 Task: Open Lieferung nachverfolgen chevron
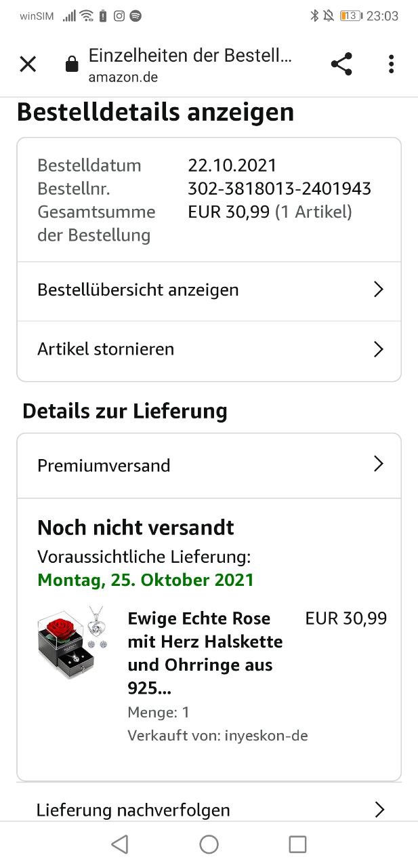(379, 810)
